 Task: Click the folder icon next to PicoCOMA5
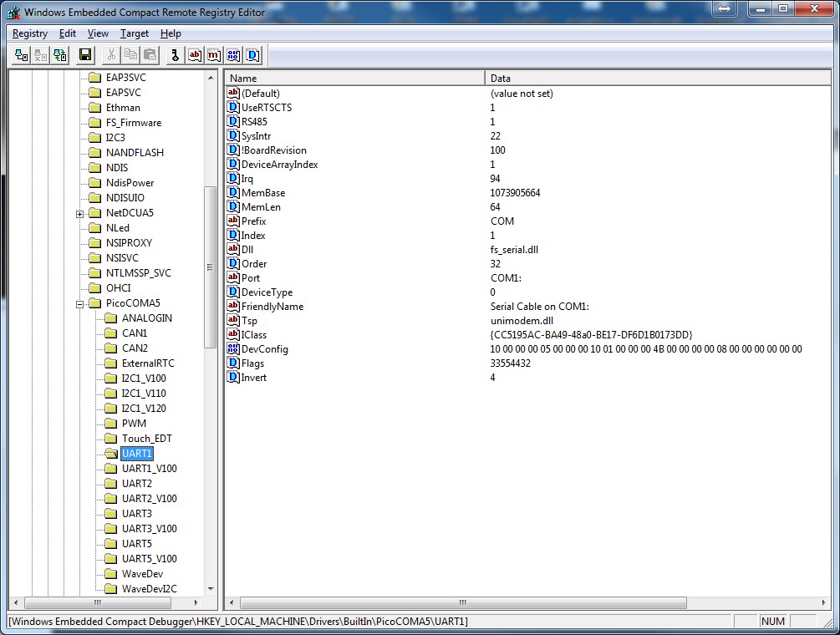94,303
